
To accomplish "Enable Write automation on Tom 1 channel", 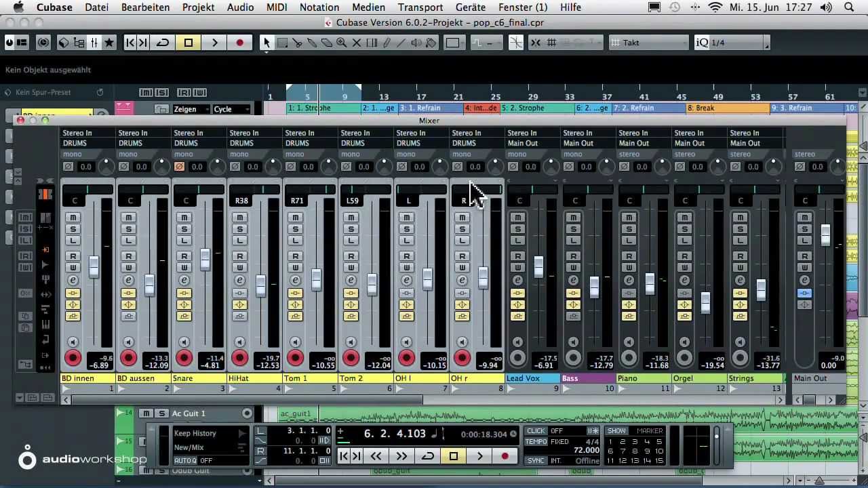I will tap(295, 268).
